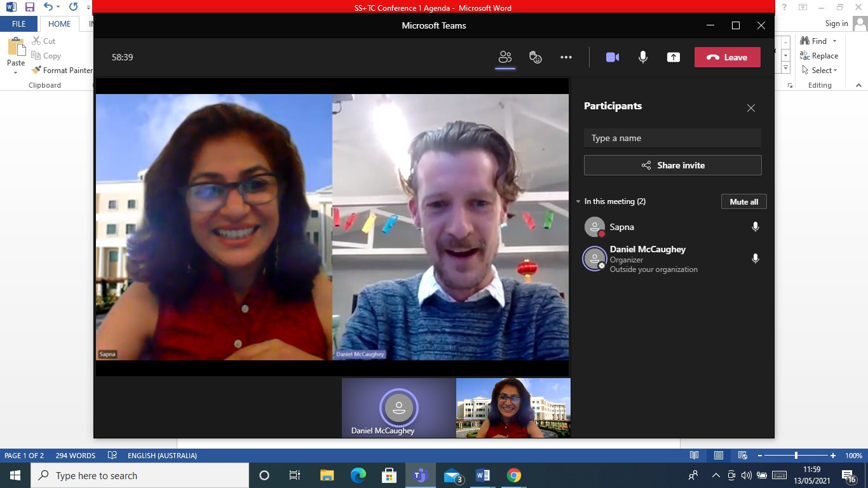Select Daniel McCaughey's large video tile
The width and height of the screenshot is (868, 488).
pyautogui.click(x=451, y=227)
